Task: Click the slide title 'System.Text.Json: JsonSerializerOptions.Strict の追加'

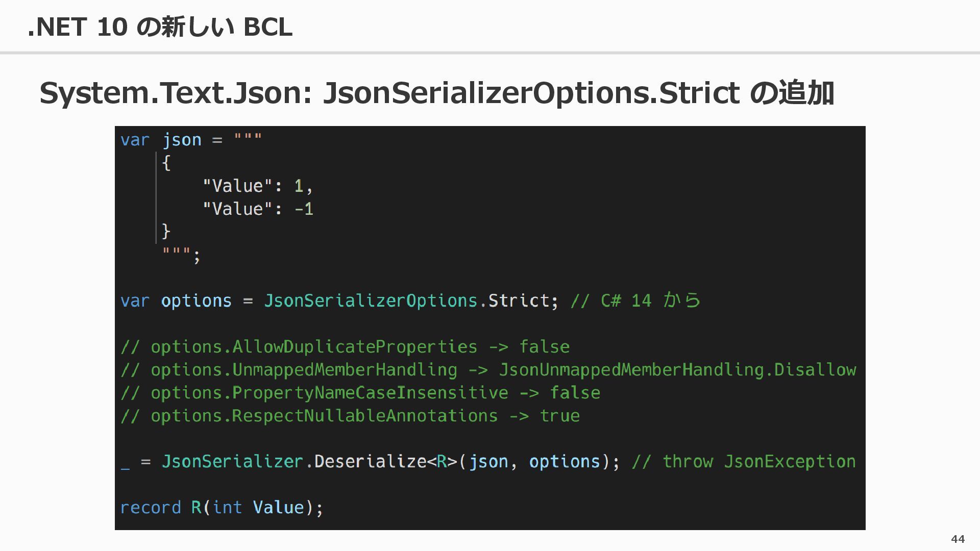Action: (x=437, y=93)
